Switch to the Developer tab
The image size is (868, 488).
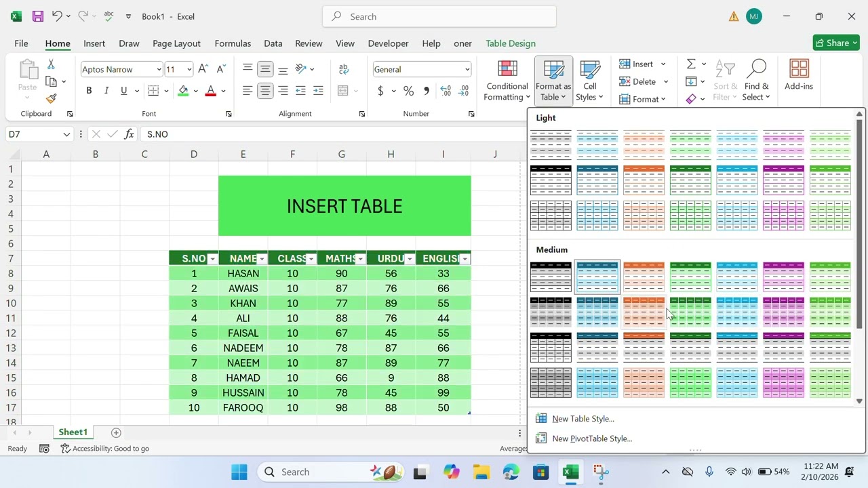click(x=388, y=43)
